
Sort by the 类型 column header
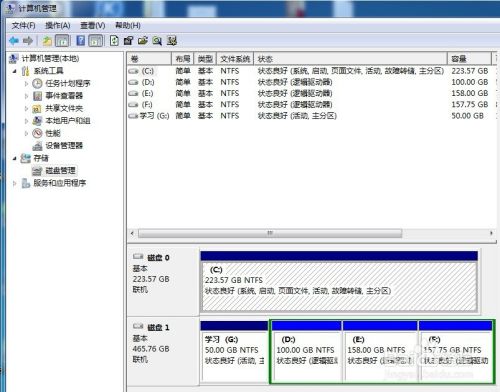(205, 59)
